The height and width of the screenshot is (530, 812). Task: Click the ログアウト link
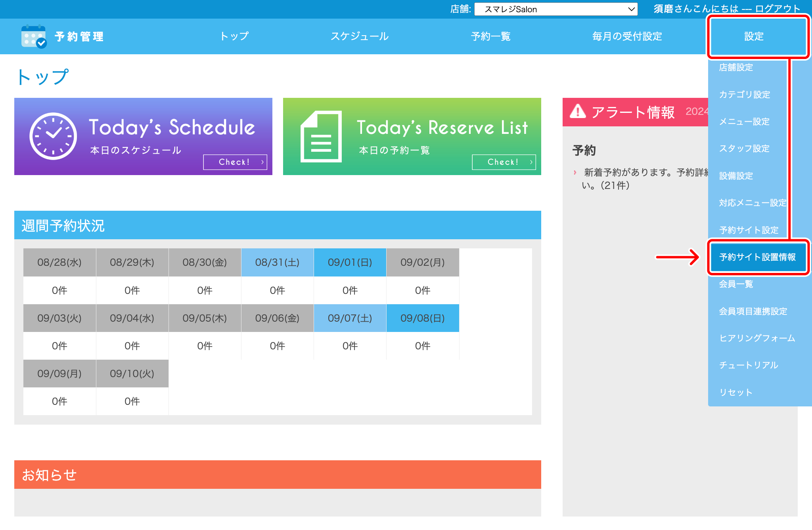[778, 9]
